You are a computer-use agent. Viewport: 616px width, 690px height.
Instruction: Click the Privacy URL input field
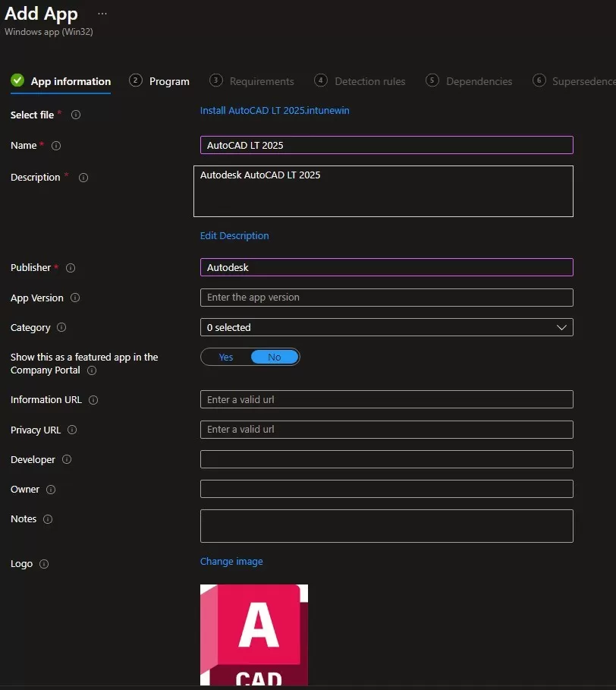click(x=386, y=430)
